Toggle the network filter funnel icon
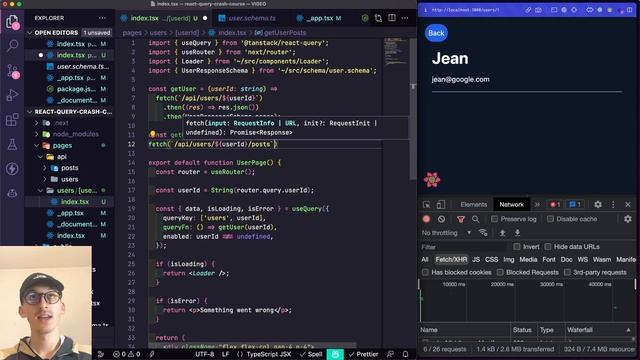This screenshot has height=360, width=640. (461, 219)
